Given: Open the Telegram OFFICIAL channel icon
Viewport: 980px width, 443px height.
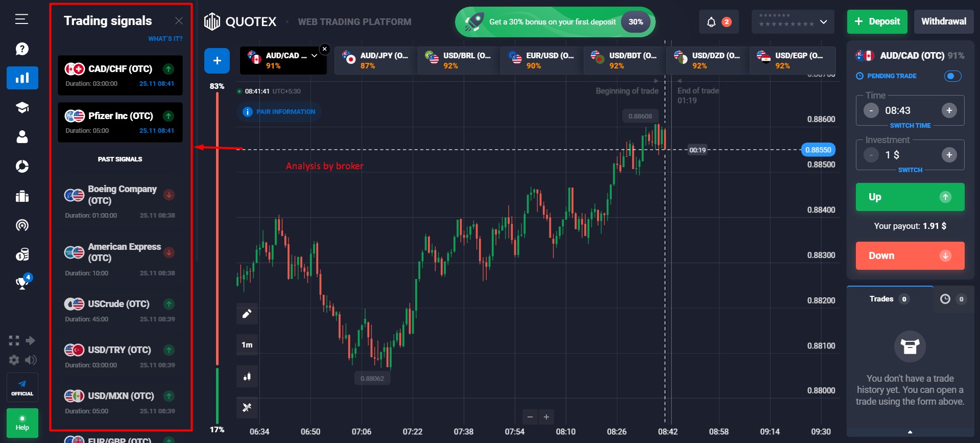Looking at the screenshot, I should coord(22,388).
